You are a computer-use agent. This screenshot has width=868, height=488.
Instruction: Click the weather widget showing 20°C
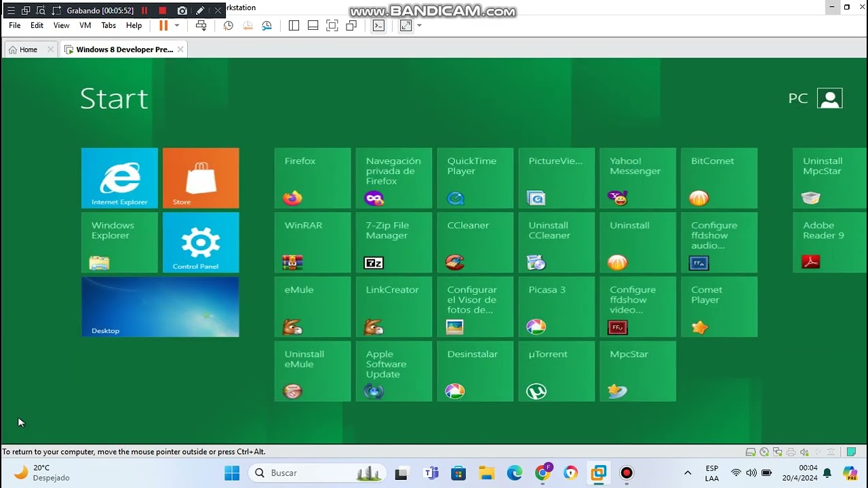42,473
